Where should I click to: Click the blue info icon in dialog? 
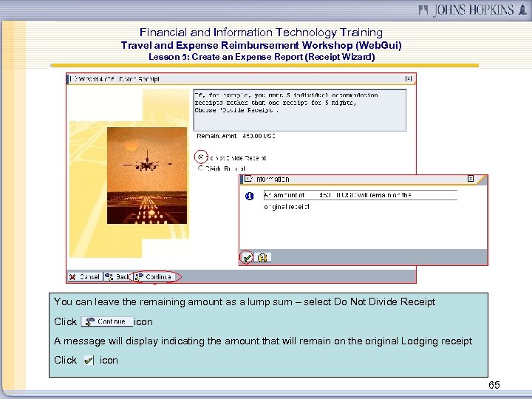pos(250,196)
